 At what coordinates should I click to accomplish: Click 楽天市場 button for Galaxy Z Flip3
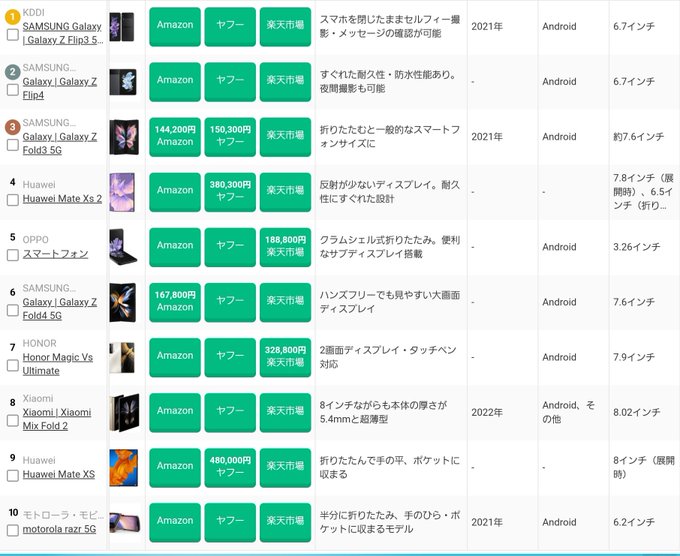[285, 26]
